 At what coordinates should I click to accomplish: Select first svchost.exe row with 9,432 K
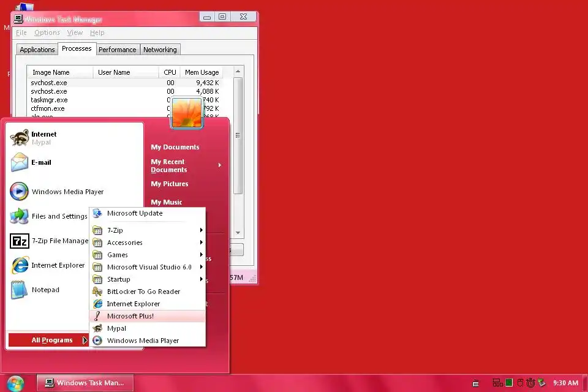coord(125,83)
